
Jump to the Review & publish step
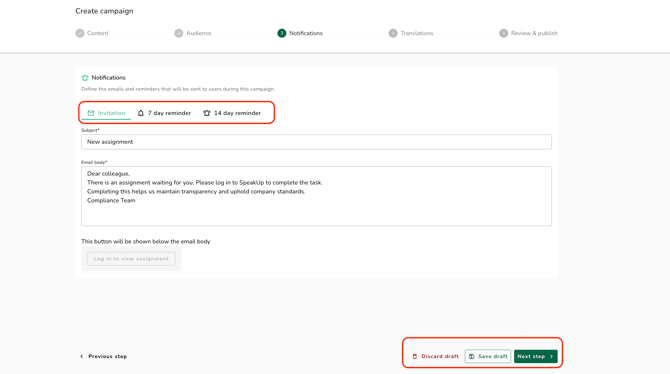coord(529,33)
